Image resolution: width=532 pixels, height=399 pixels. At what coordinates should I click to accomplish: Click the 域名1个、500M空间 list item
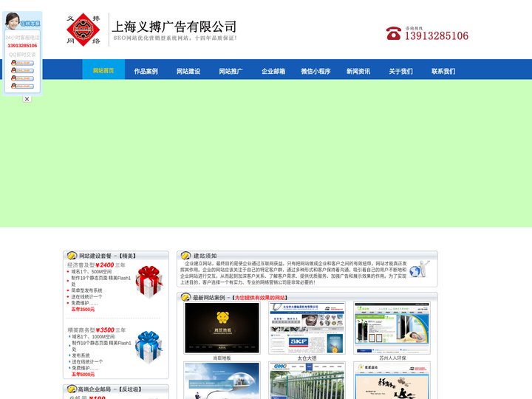92,271
